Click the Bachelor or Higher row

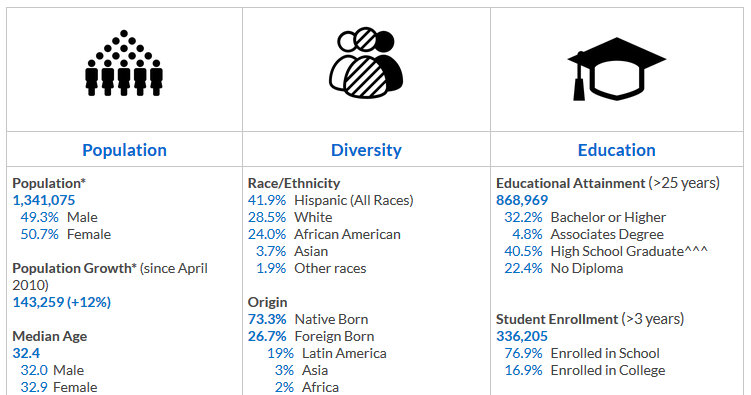pyautogui.click(x=585, y=217)
